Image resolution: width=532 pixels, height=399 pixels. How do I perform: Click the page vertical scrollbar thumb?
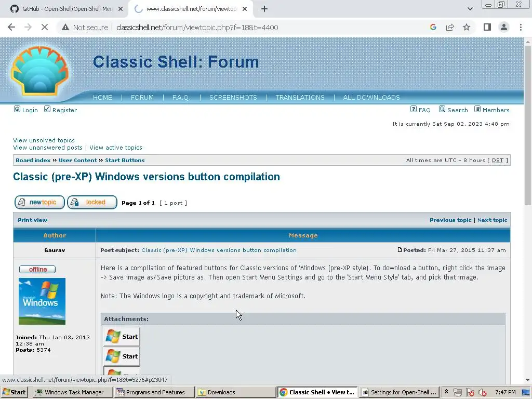(528, 125)
